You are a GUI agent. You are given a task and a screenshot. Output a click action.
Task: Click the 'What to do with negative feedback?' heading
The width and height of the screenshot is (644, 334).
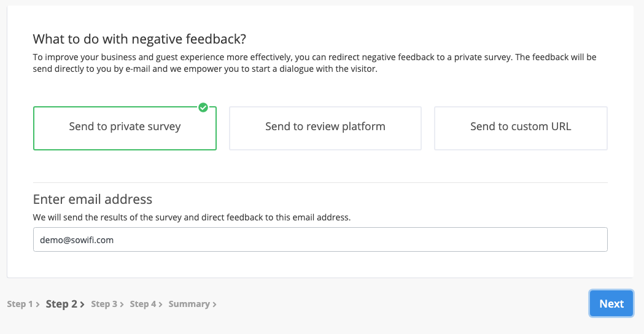(x=139, y=39)
